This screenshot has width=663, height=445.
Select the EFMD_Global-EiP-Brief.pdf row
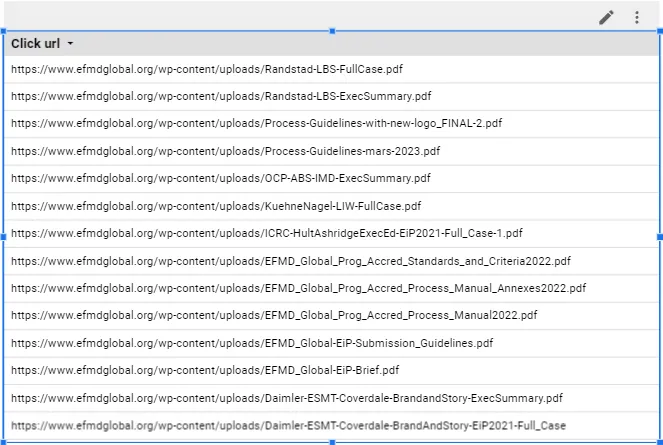332,371
